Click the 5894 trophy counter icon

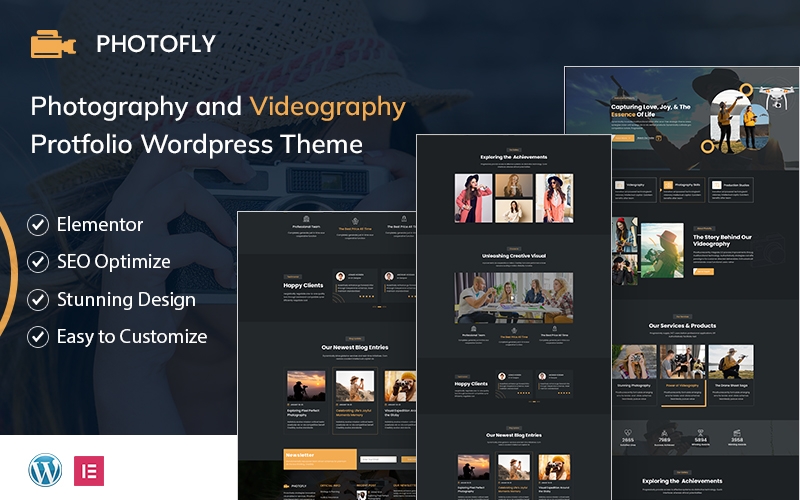701,433
